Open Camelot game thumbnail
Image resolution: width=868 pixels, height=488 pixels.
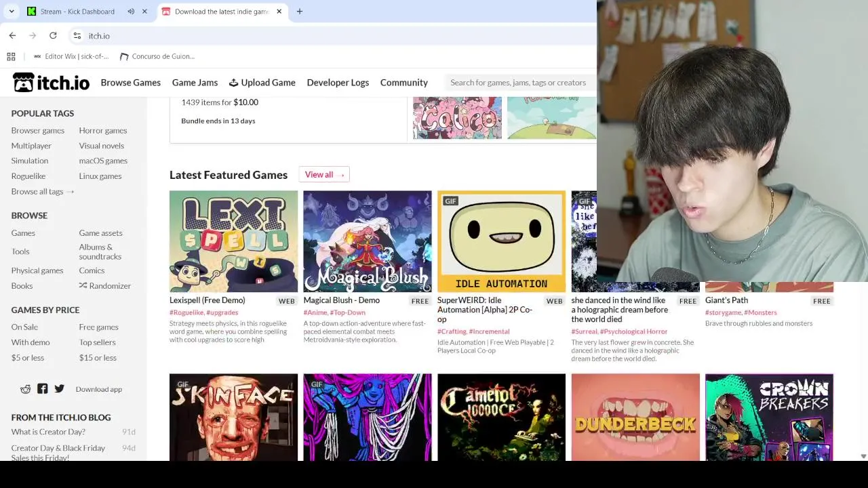(x=501, y=417)
